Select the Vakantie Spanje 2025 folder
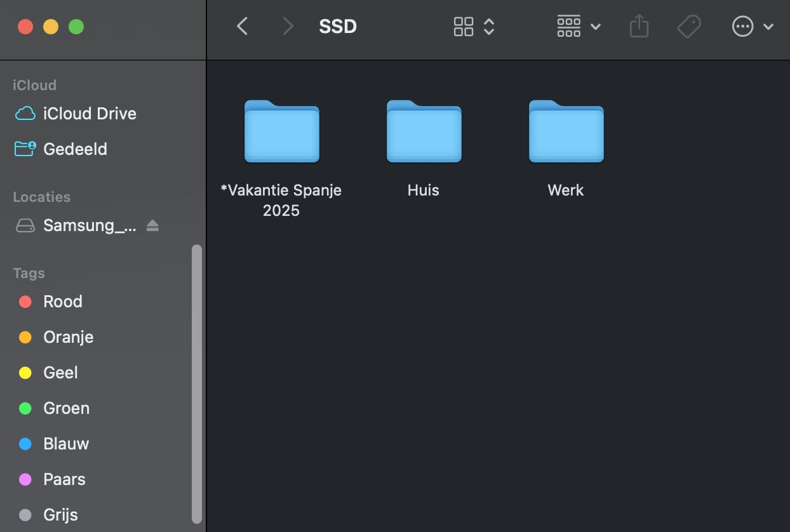Screen dimensions: 790x532 (x=281, y=131)
